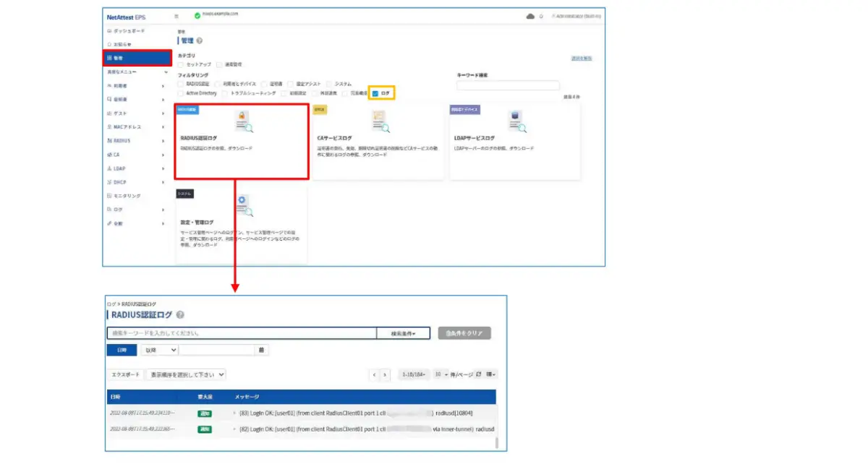This screenshot has height=469, width=868.
Task: Toggle the Active Directory filter checkbox
Action: coord(181,93)
